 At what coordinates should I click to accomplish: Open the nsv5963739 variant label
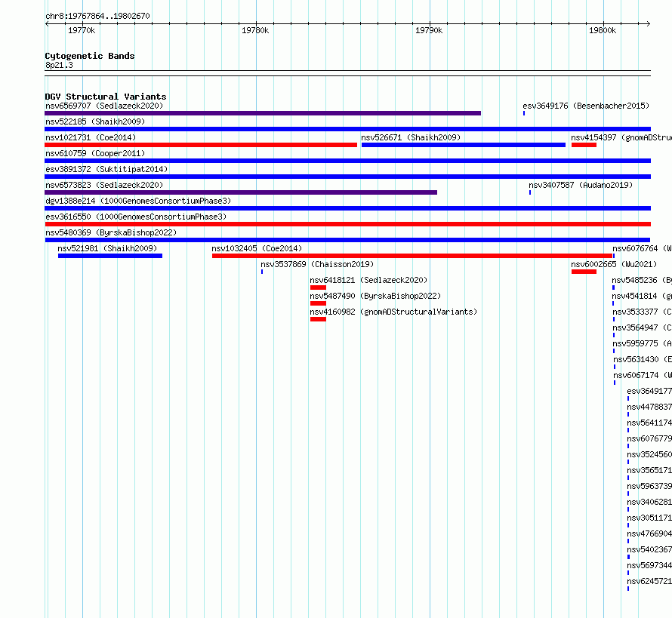point(649,486)
